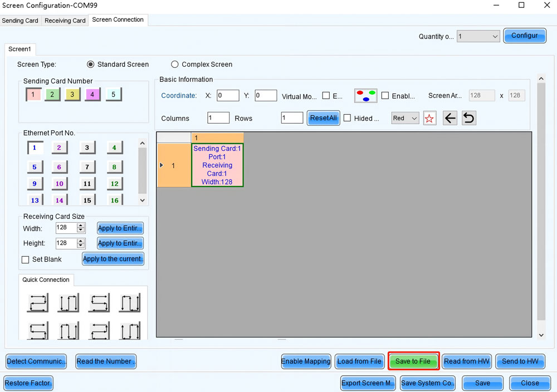Click the Rows input field
Viewport: 557px width, 392px height.
coord(292,117)
